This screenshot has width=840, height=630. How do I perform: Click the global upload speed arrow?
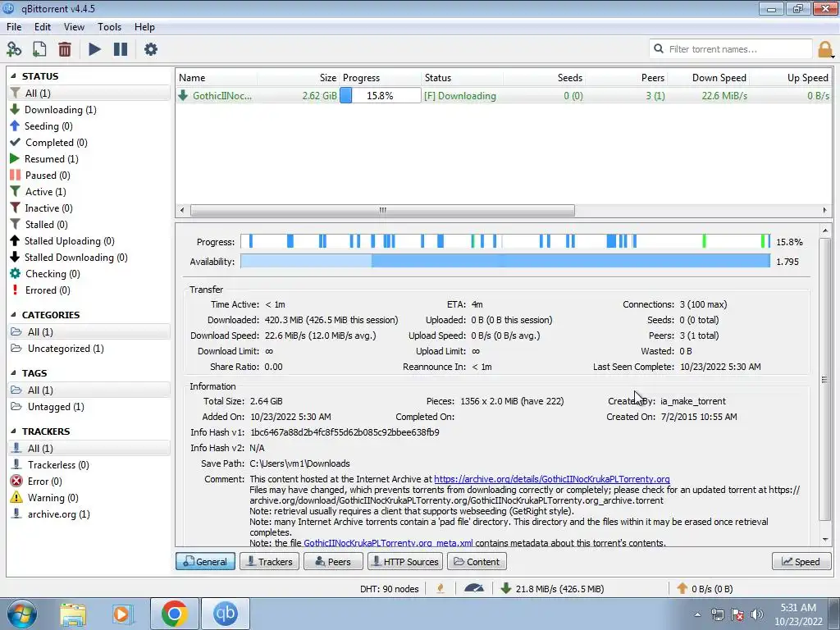[682, 588]
